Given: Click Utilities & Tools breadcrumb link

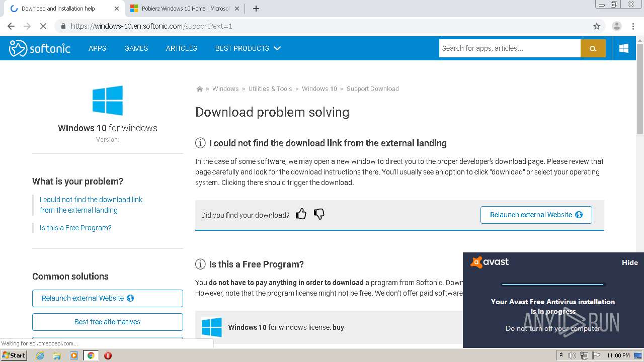Looking at the screenshot, I should 270,89.
